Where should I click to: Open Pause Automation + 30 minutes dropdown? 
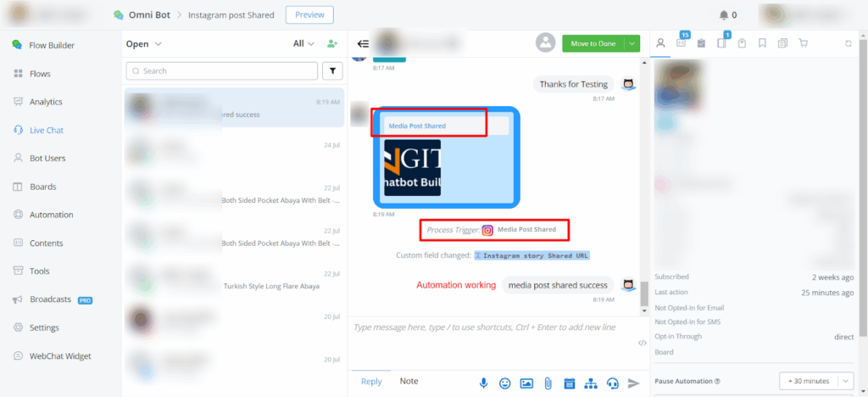(847, 381)
